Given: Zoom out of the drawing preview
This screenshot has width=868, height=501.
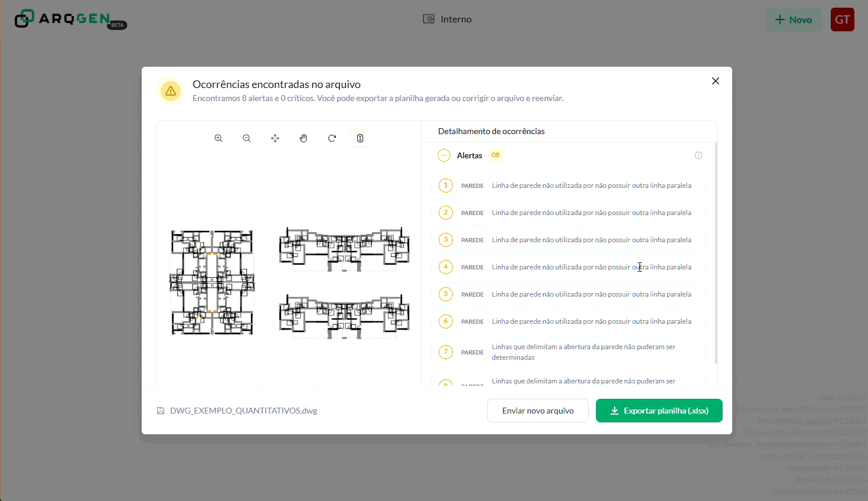Looking at the screenshot, I should (247, 138).
